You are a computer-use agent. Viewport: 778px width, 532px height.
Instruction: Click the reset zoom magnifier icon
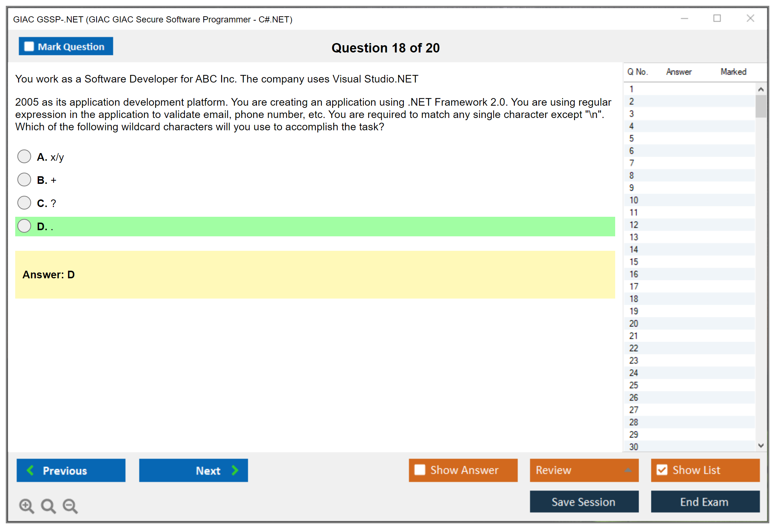pos(48,506)
